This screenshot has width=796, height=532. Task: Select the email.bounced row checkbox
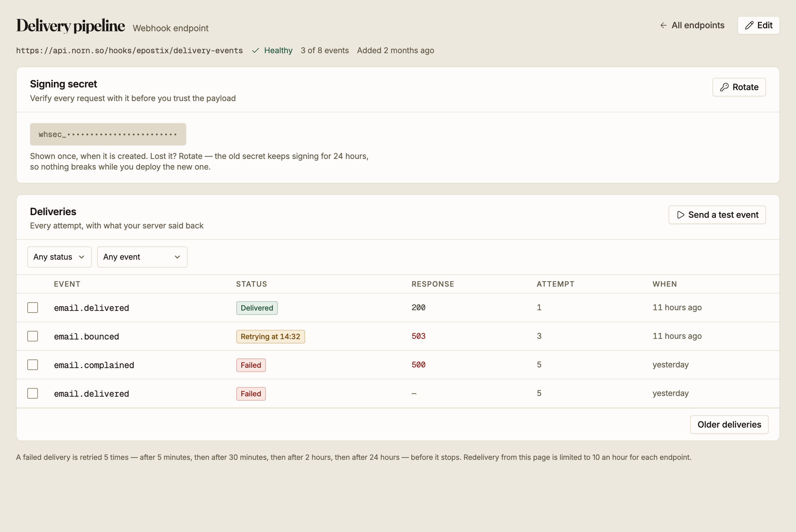(33, 336)
